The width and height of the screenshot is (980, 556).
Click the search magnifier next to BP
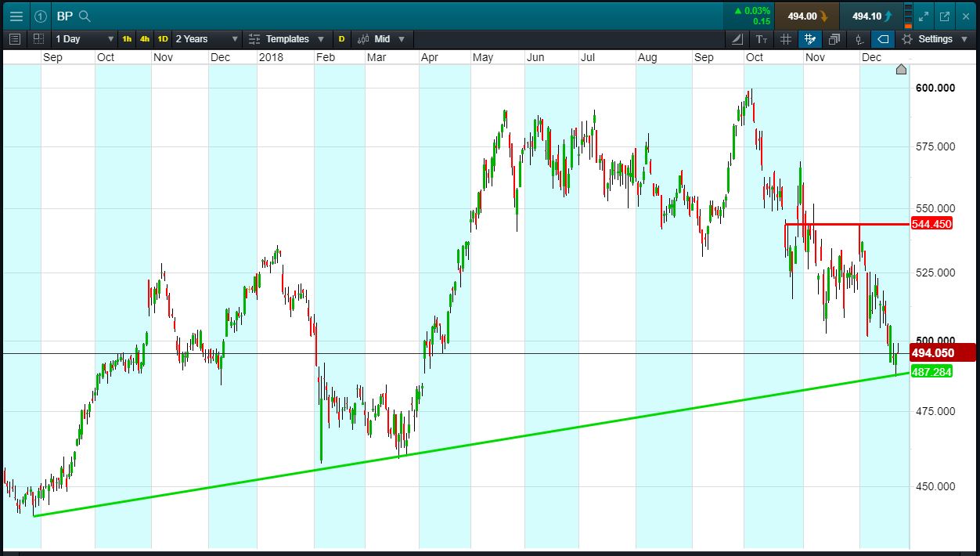tap(85, 16)
